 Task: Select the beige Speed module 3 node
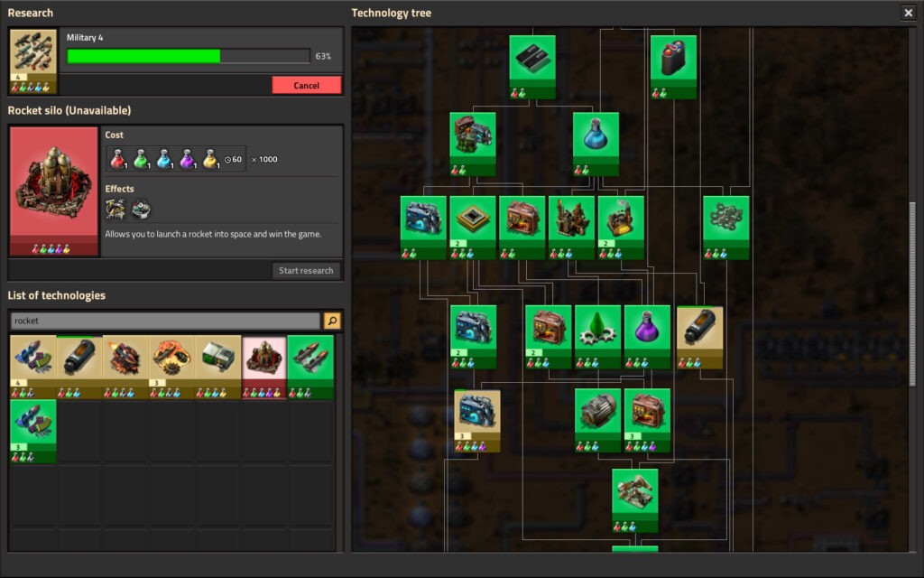pos(477,415)
